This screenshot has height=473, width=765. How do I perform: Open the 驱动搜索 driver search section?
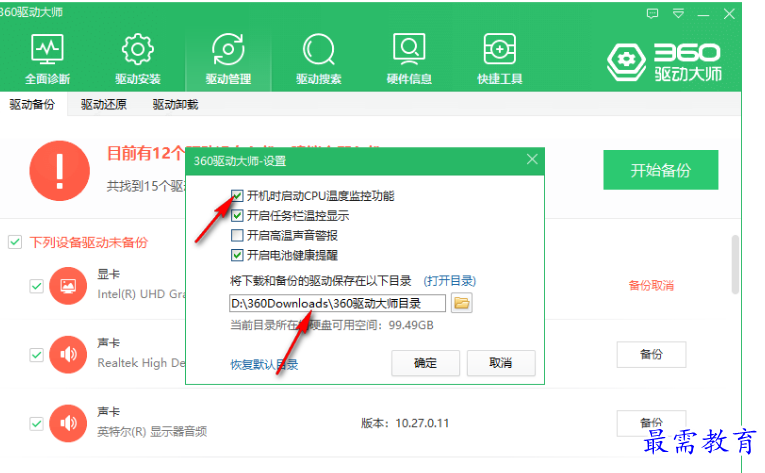(319, 59)
